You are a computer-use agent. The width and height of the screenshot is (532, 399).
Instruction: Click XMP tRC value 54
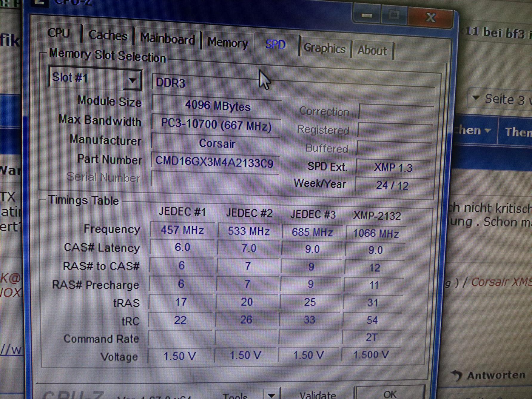(372, 320)
